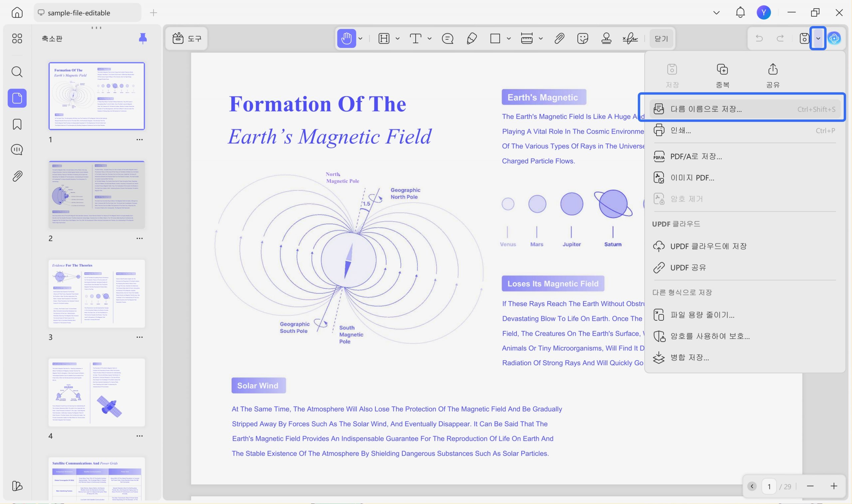Viewport: 852px width, 504px height.
Task: Click the stamp tool icon
Action: (x=606, y=38)
